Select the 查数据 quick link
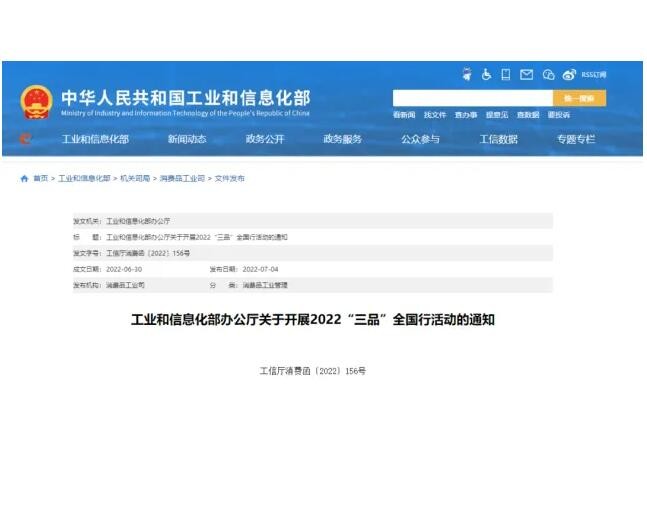The image size is (647, 507). [528, 115]
